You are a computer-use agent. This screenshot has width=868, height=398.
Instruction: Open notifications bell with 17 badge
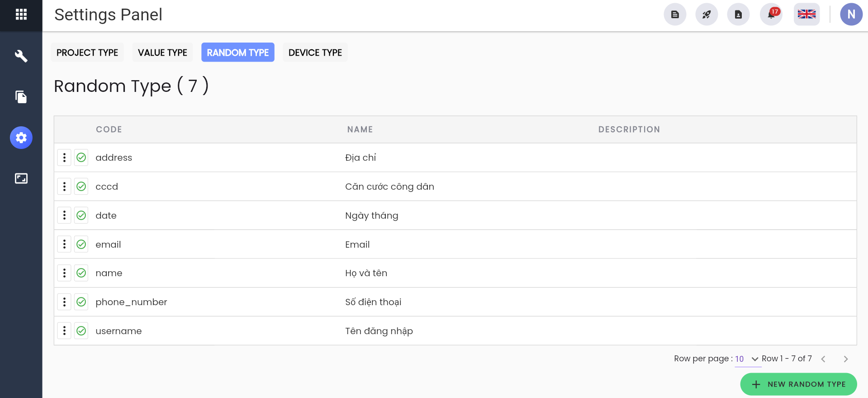click(771, 14)
